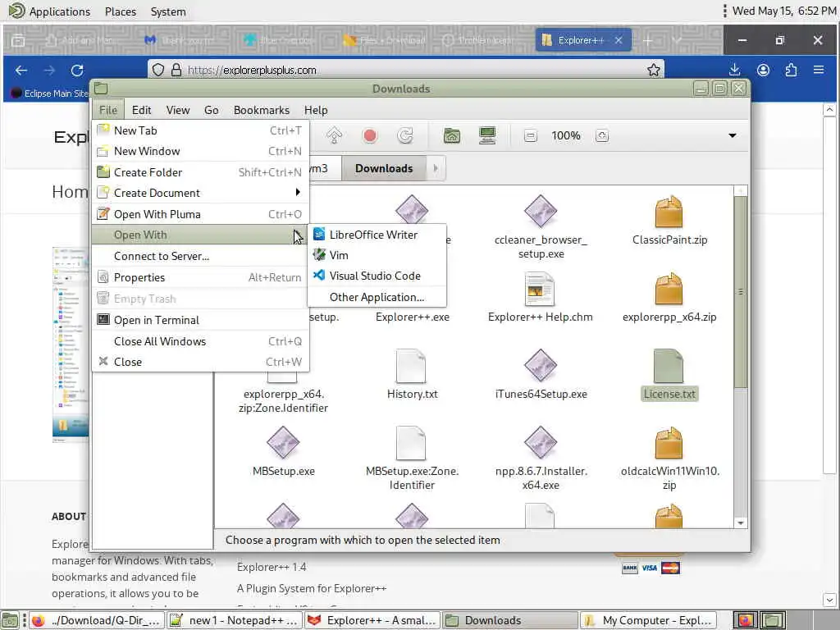Select the Explorer++ browser tab
Viewport: 840px width, 630px height.
(582, 40)
